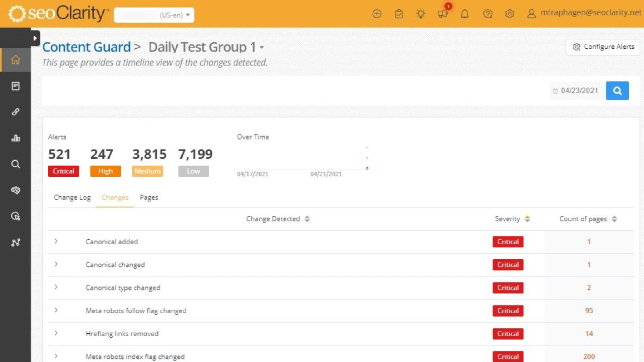Expand the Canonical added change row
This screenshot has height=362, width=644.
click(x=56, y=241)
